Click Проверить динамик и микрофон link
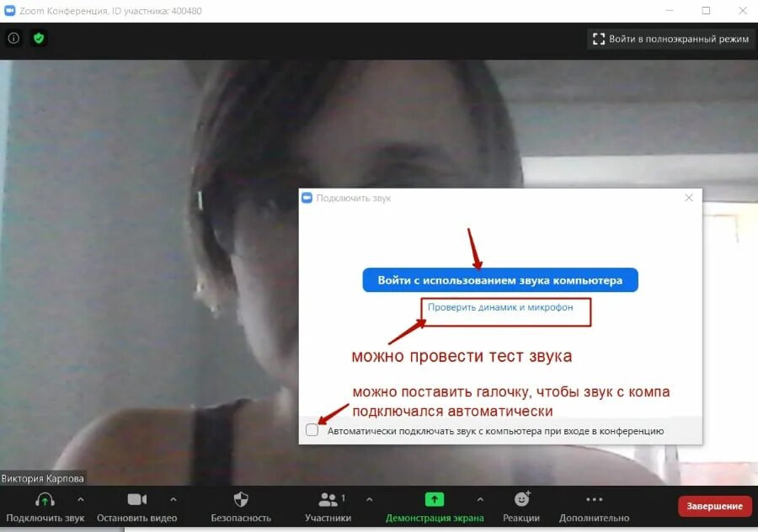 [x=500, y=307]
